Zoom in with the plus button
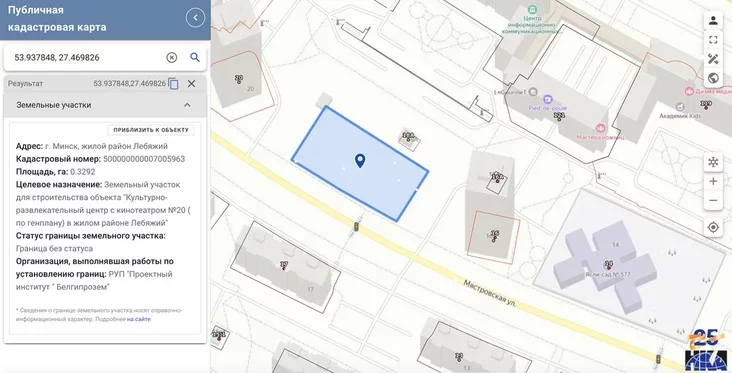The width and height of the screenshot is (732, 373). point(713,182)
